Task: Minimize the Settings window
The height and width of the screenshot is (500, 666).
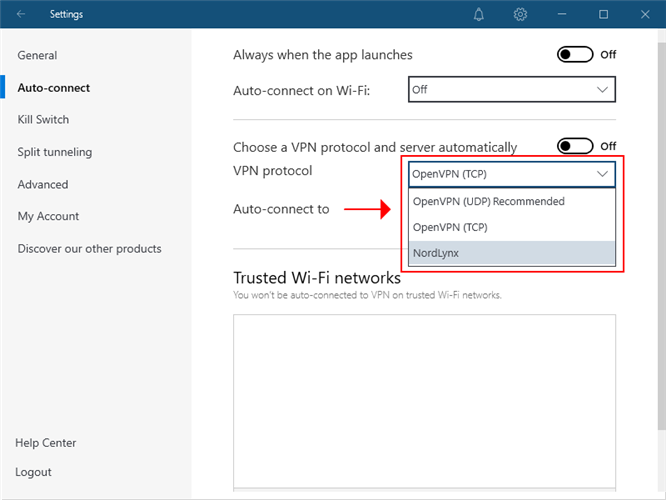Action: click(562, 15)
